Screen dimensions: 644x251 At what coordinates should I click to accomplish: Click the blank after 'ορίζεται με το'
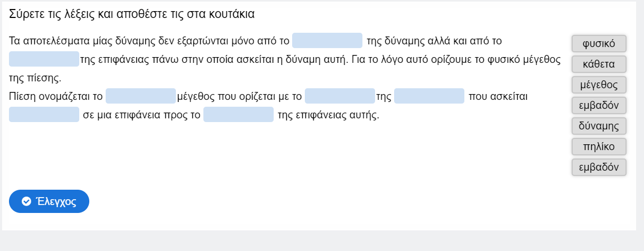pyautogui.click(x=340, y=96)
